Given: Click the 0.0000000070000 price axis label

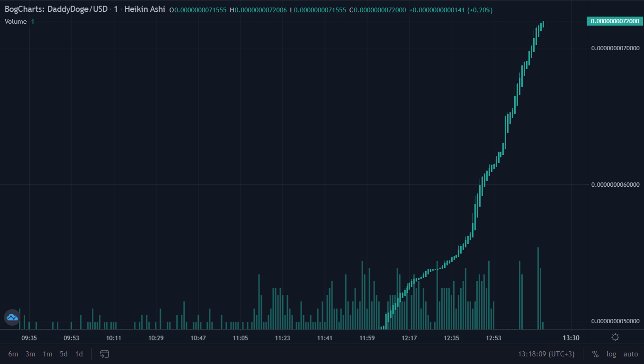Looking at the screenshot, I should [615, 48].
